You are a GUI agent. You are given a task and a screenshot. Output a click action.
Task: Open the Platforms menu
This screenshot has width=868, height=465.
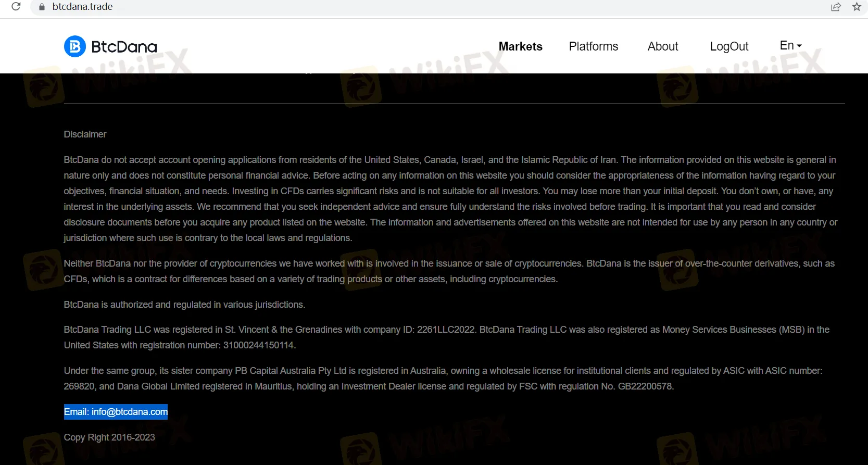(593, 46)
